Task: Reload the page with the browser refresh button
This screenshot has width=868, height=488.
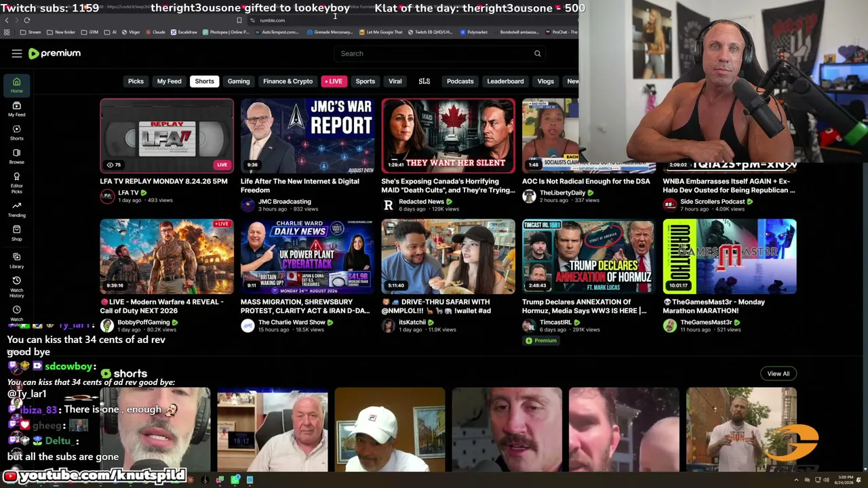Action: tap(26, 20)
